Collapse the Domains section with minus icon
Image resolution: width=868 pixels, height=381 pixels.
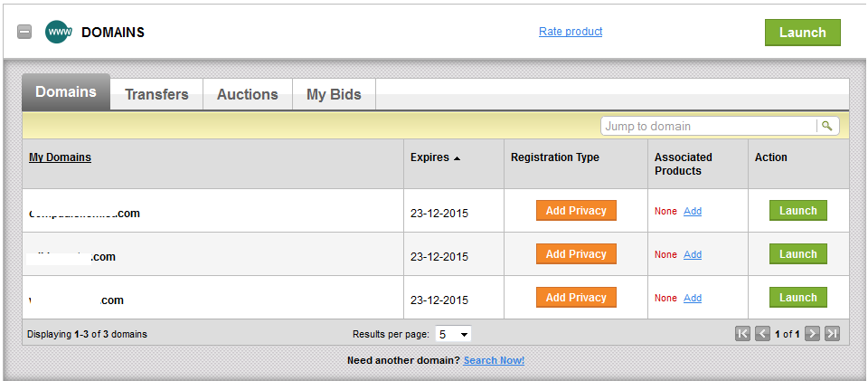(x=24, y=33)
